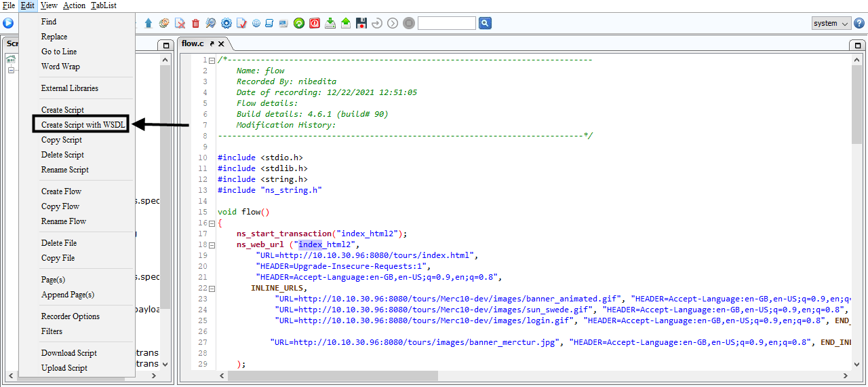Choose Recorder Options from Edit menu
This screenshot has width=868, height=387.
coord(70,316)
